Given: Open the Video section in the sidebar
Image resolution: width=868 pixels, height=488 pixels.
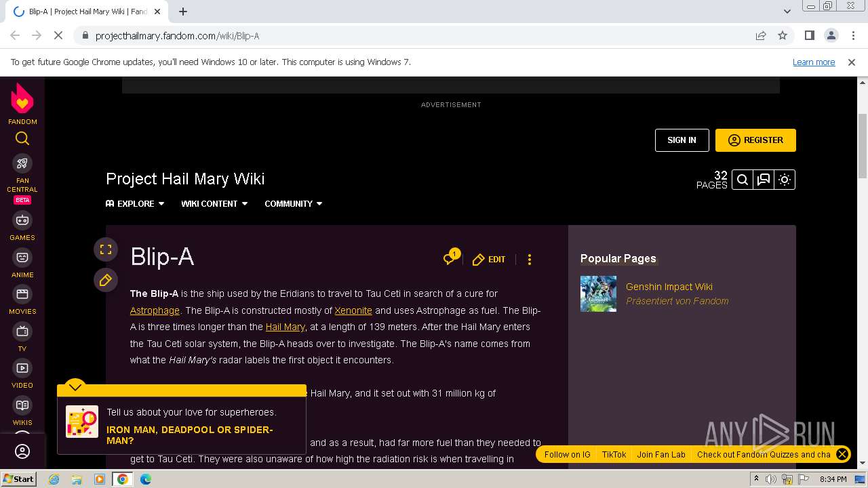Looking at the screenshot, I should [22, 374].
